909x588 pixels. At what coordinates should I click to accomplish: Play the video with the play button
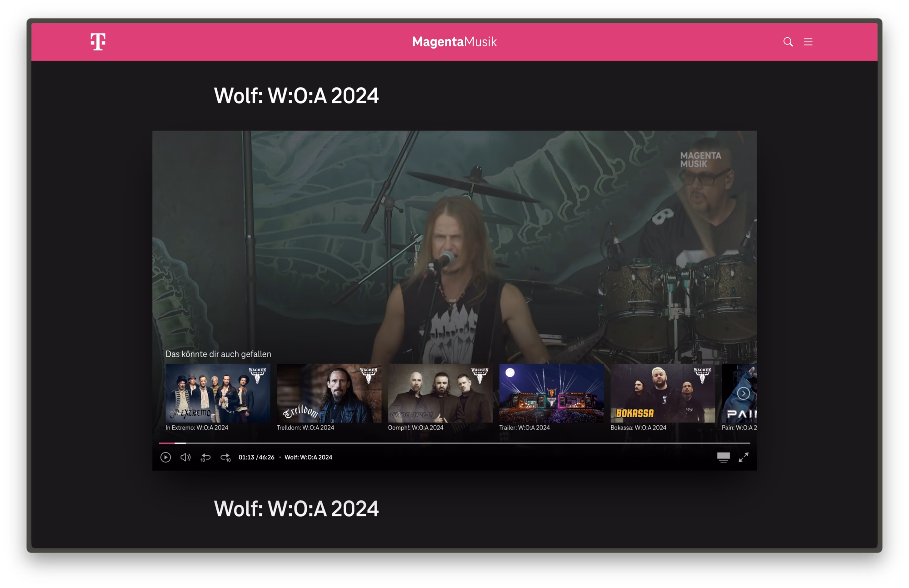pos(165,457)
